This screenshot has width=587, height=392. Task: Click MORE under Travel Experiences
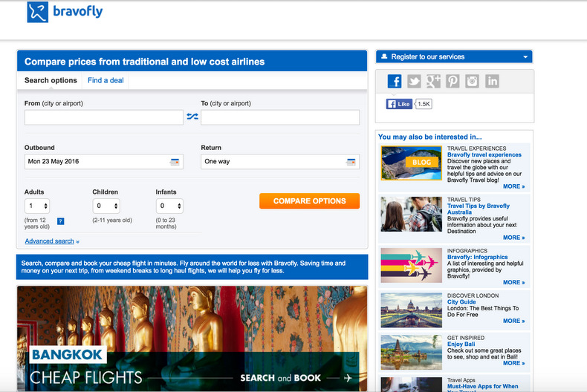513,186
